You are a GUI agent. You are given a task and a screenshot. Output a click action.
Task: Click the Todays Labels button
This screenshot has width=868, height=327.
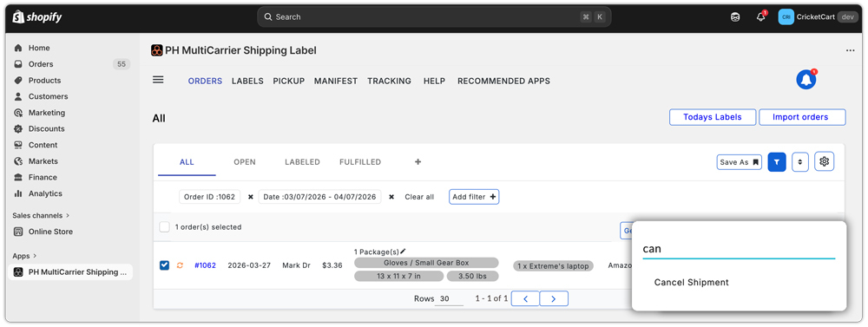(x=713, y=117)
